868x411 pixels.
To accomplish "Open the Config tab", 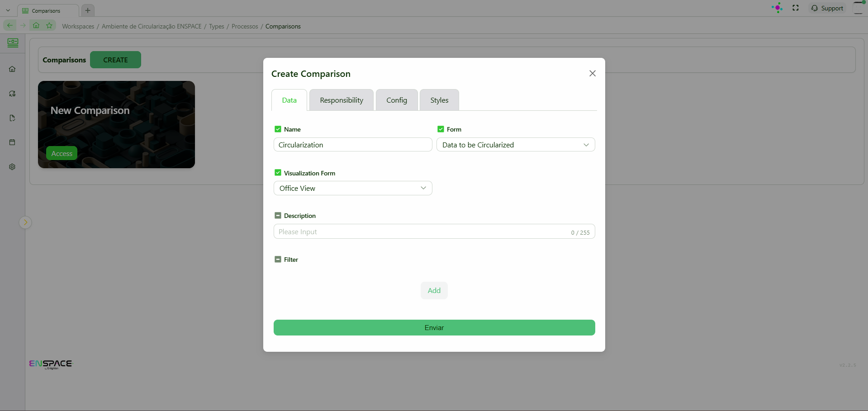I will pyautogui.click(x=397, y=100).
